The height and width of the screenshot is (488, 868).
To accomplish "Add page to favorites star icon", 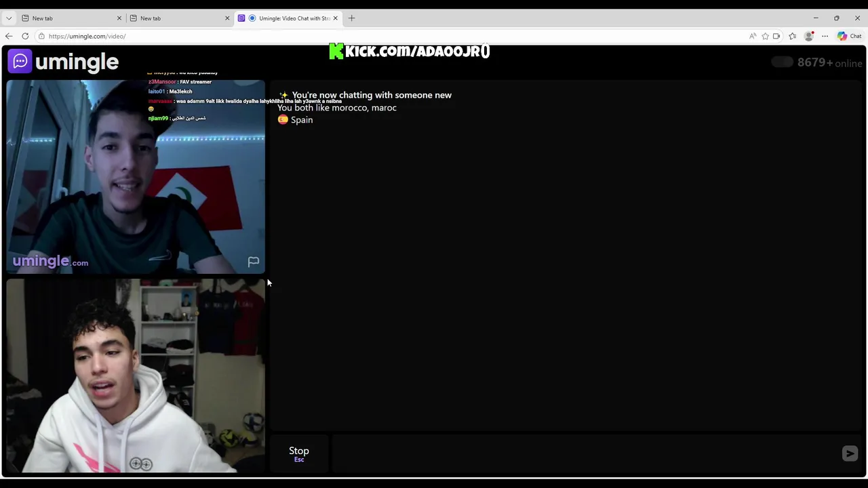I will pos(765,36).
